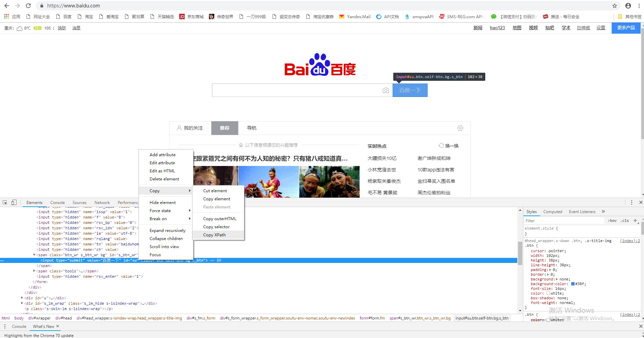Open the Chrome profile account icon
Viewport: 644px width, 338px height.
(x=628, y=6)
